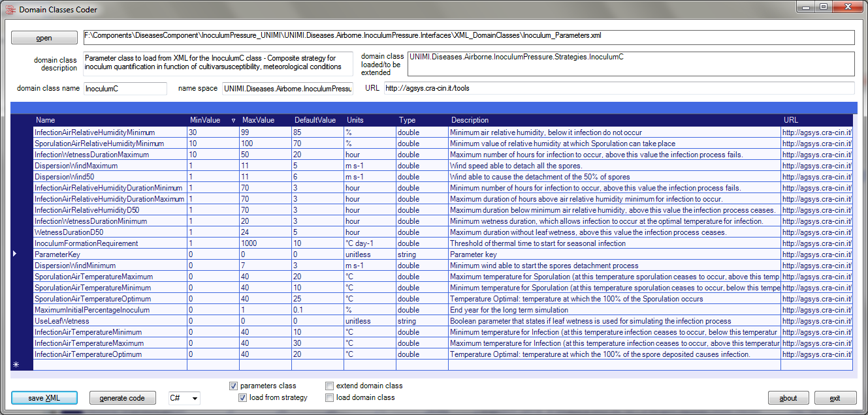The height and width of the screenshot is (415, 868).
Task: Select the Units cell of DispersionWind50 row
Action: [x=370, y=177]
